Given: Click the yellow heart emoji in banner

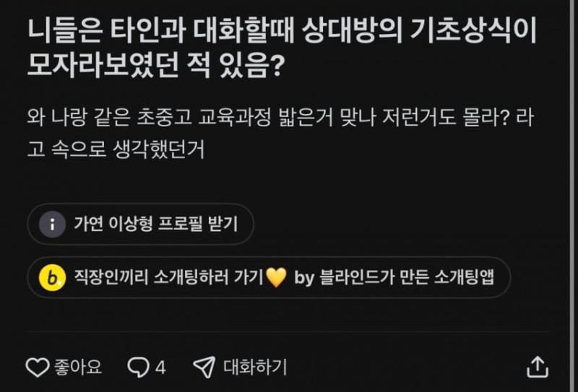Looking at the screenshot, I should click(277, 276).
